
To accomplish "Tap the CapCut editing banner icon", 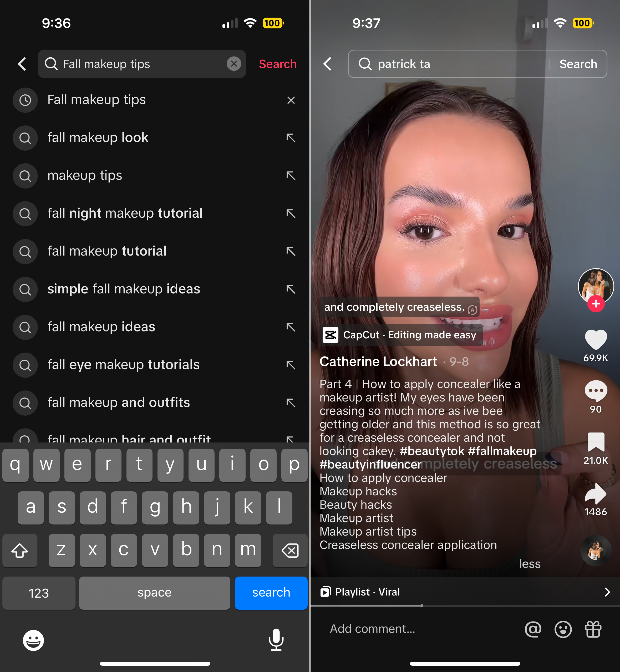I will (330, 335).
